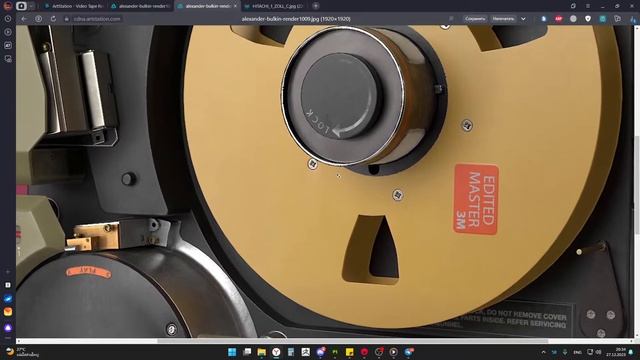The width and height of the screenshot is (640, 360).
Task: Open the orange mail icon in sidebar
Action: point(8,312)
